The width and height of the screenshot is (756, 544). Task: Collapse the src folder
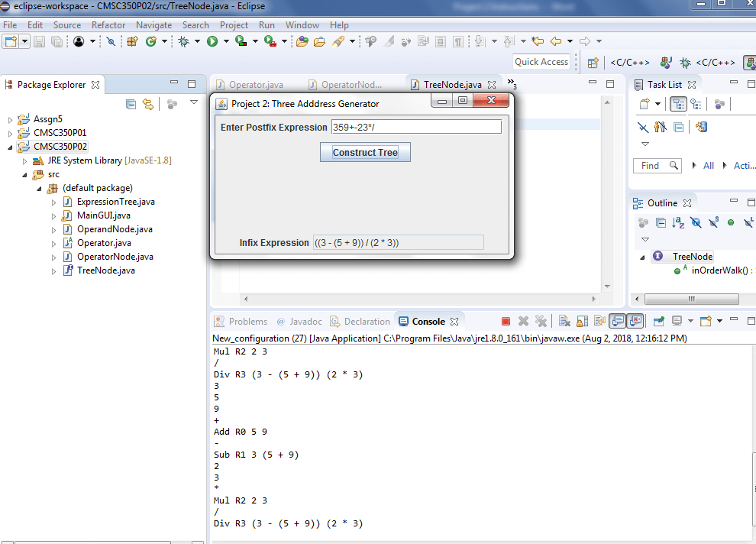coord(24,175)
